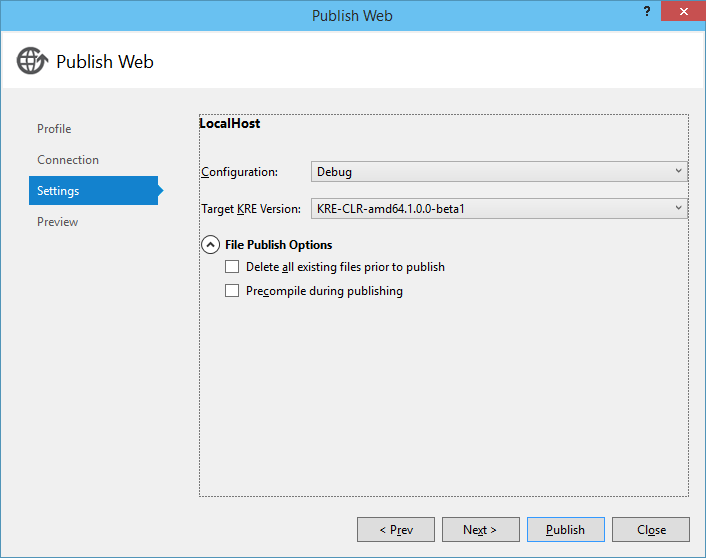Open the Configuration dropdown showing Debug
The image size is (708, 559).
tap(499, 172)
